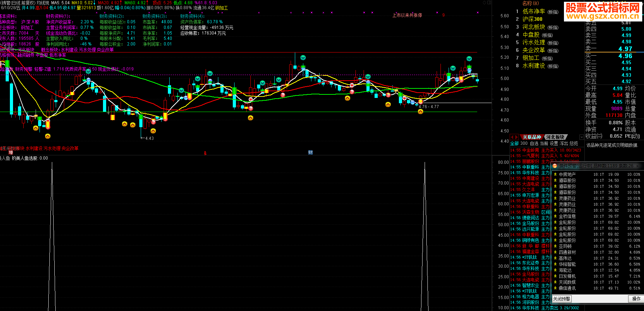The height and width of the screenshot is (311, 644).
Task: Select the 300 filter
Action: [x=524, y=143]
